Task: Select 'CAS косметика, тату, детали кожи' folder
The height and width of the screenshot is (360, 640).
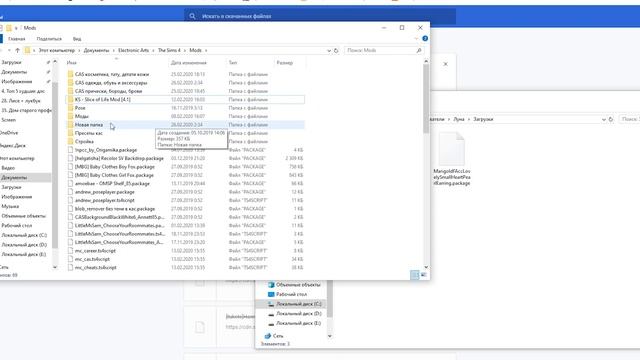Action: pos(185,74)
